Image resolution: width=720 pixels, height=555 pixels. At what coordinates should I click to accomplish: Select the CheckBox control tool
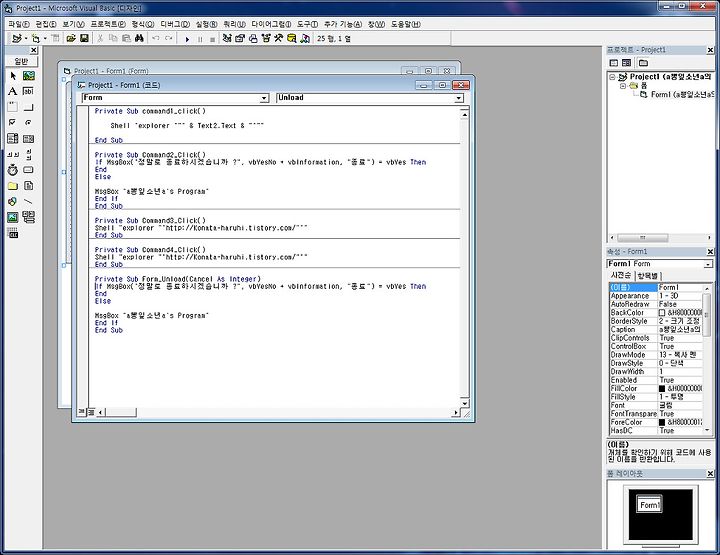tap(13, 123)
